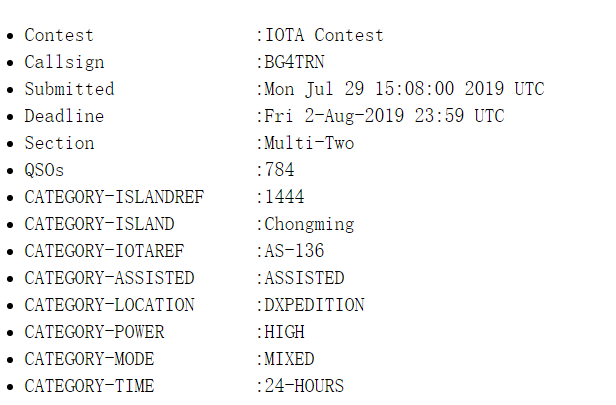
Task: Select the 1444 island reference value
Action: pyautogui.click(x=284, y=197)
